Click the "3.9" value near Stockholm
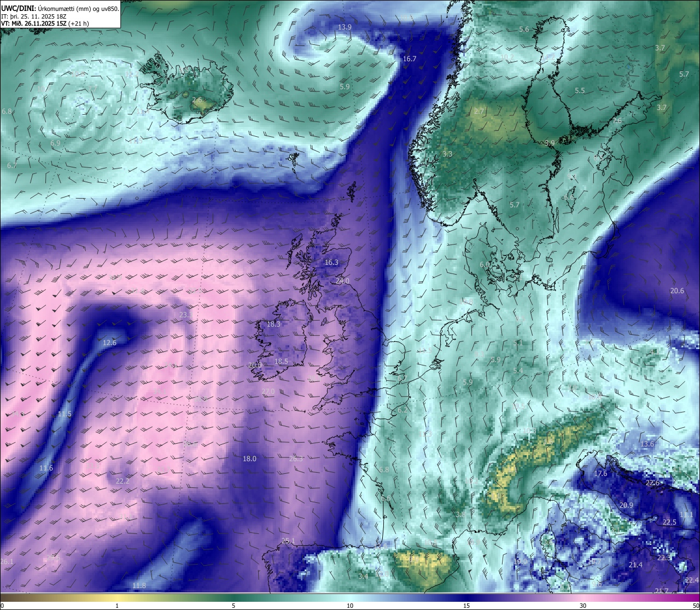Viewport: 700px width, 610px height. pos(550,143)
